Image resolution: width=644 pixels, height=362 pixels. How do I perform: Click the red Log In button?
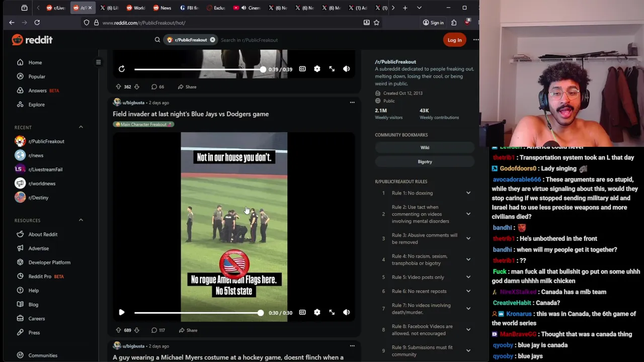454,40
